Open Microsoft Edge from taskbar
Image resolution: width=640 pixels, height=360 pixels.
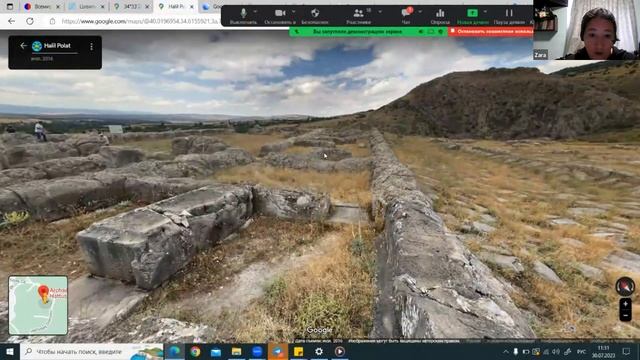coord(174,351)
